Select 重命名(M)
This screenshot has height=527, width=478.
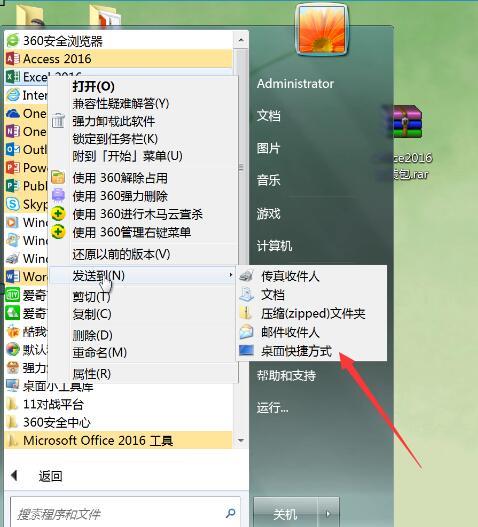[x=99, y=352]
